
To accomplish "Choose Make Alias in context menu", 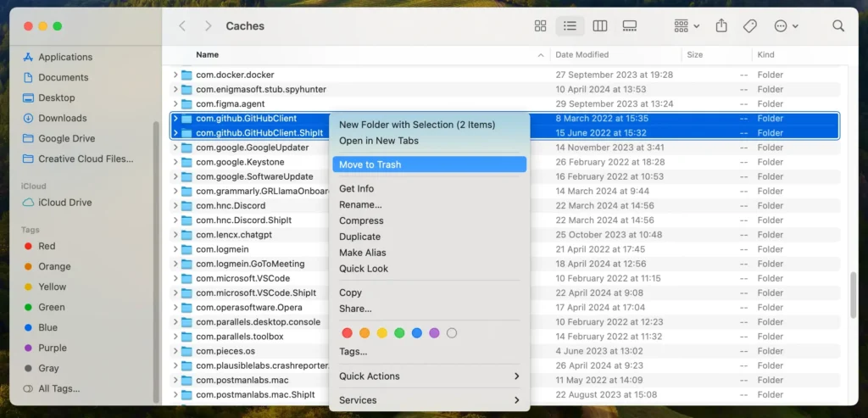I will coord(429,253).
